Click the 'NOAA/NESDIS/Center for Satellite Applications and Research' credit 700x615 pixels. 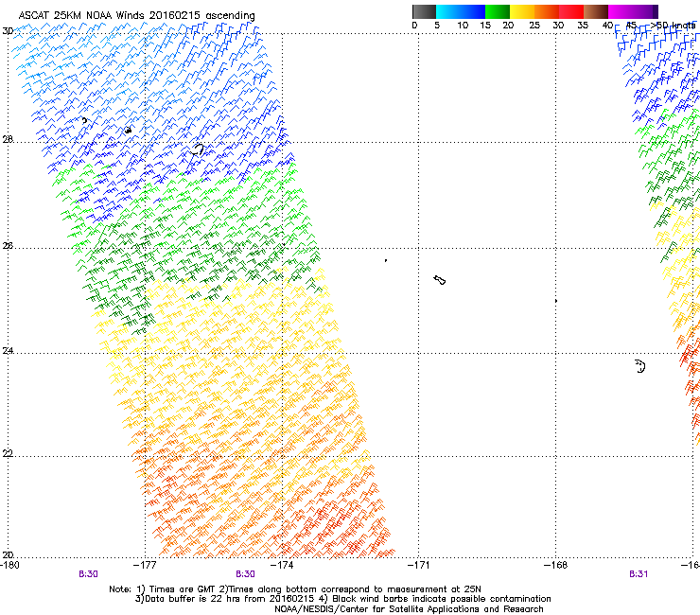tap(409, 609)
